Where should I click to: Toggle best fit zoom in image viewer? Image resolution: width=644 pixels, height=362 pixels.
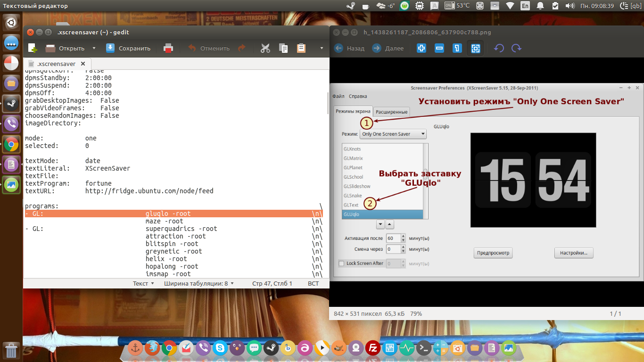tap(475, 48)
